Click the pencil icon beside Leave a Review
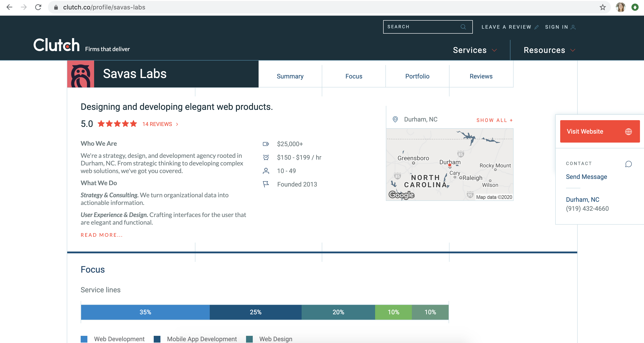 (x=536, y=27)
